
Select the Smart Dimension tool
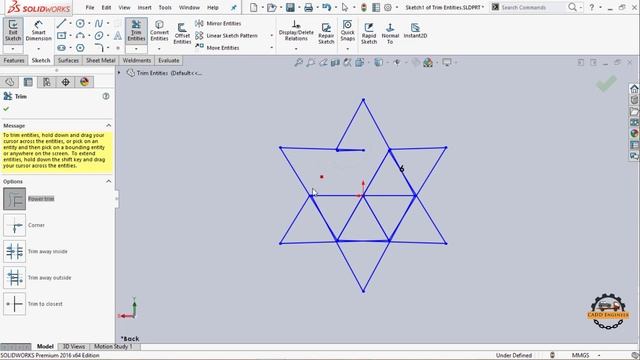tap(38, 30)
